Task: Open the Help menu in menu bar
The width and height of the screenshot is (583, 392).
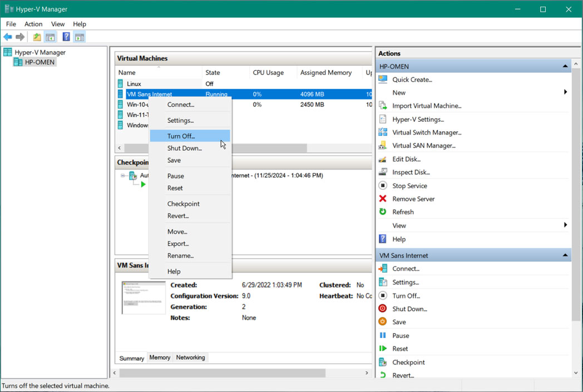Action: (x=79, y=24)
